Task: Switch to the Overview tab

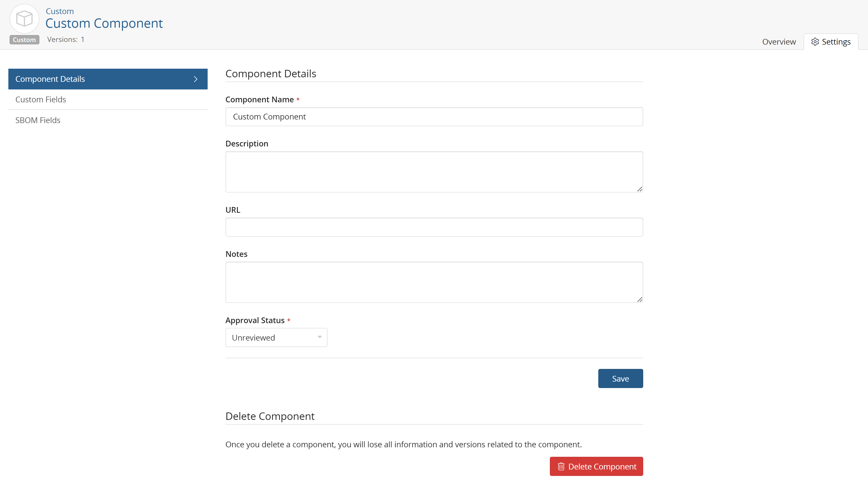Action: (x=779, y=41)
